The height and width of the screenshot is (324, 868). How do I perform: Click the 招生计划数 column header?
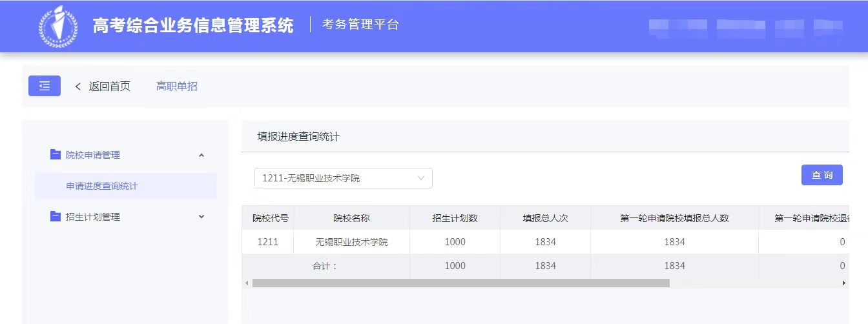click(x=455, y=218)
